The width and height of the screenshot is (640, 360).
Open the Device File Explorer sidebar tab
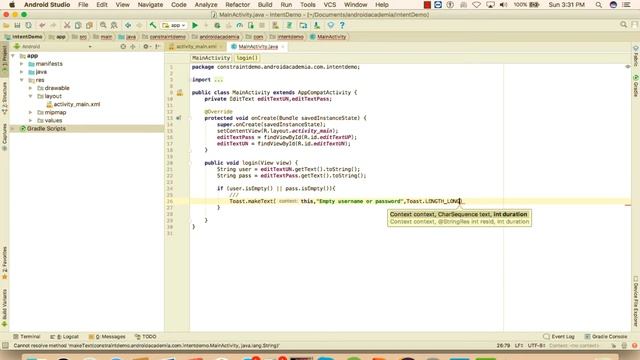[636, 302]
